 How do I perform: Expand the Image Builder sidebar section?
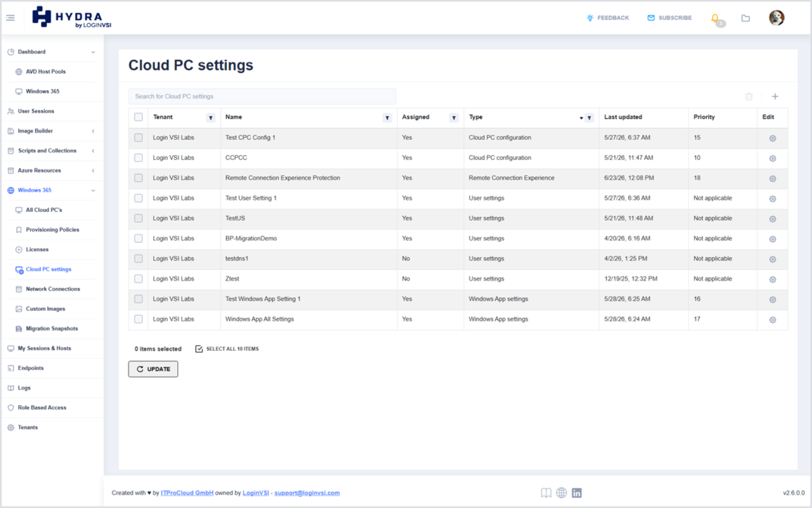93,131
